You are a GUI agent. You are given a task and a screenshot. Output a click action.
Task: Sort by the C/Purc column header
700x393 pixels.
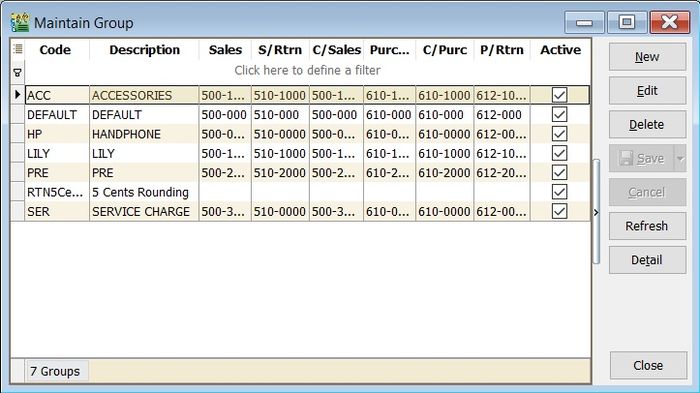445,50
